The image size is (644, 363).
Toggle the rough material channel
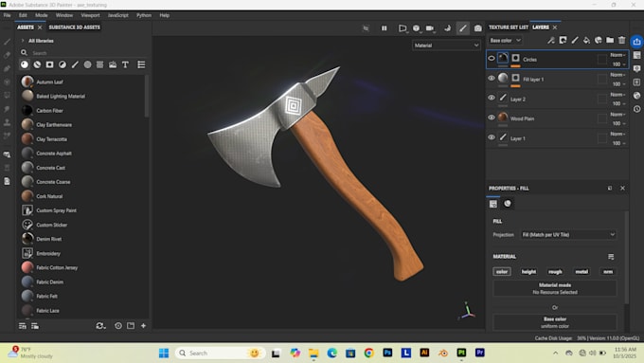tap(555, 272)
